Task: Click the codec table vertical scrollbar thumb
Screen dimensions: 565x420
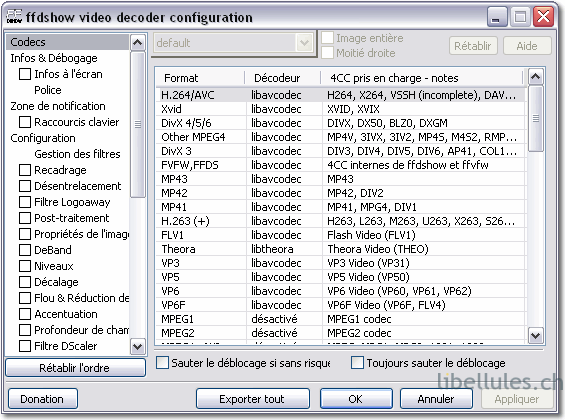Action: pyautogui.click(x=535, y=119)
